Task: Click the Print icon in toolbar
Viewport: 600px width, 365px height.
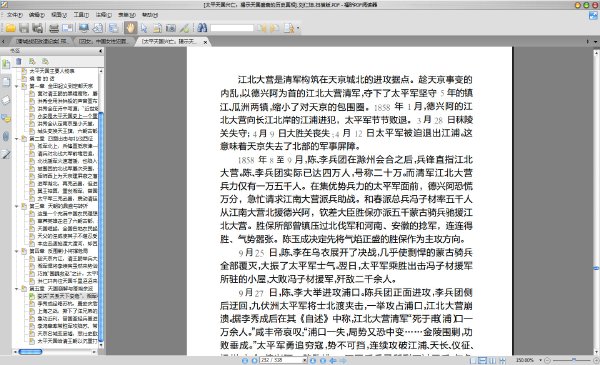Action: [54, 28]
